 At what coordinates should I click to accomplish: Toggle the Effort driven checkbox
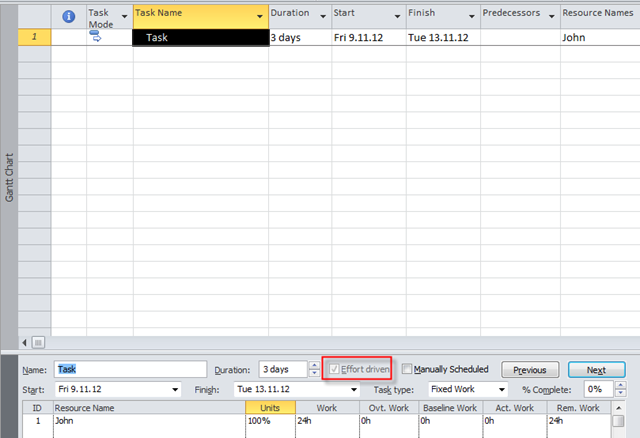tap(336, 369)
